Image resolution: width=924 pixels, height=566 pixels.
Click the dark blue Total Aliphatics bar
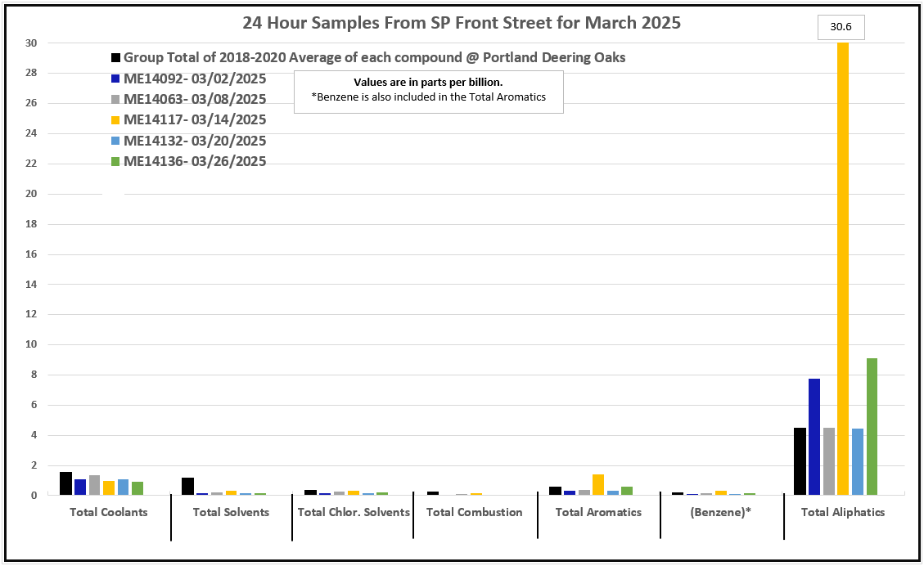[x=814, y=437]
